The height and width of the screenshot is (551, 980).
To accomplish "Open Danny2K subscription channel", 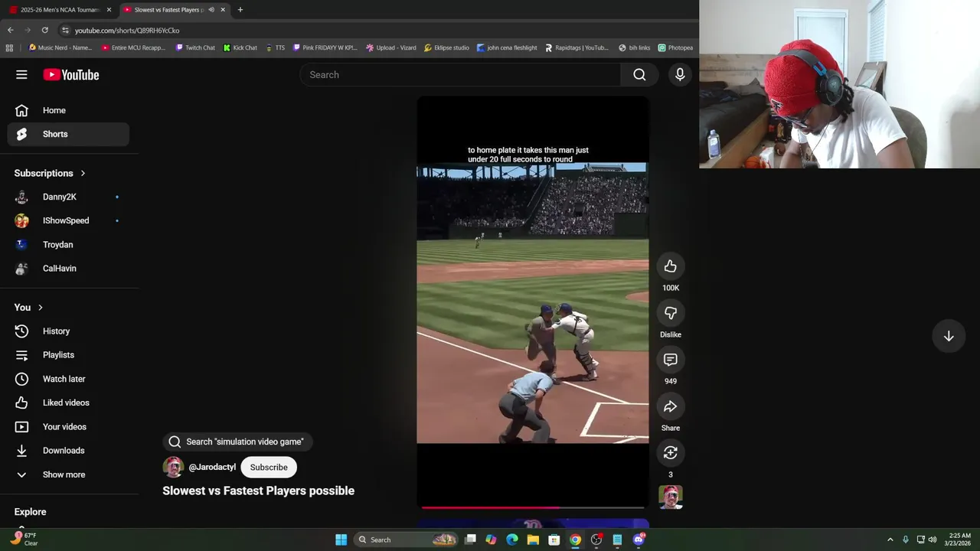I will (69, 197).
